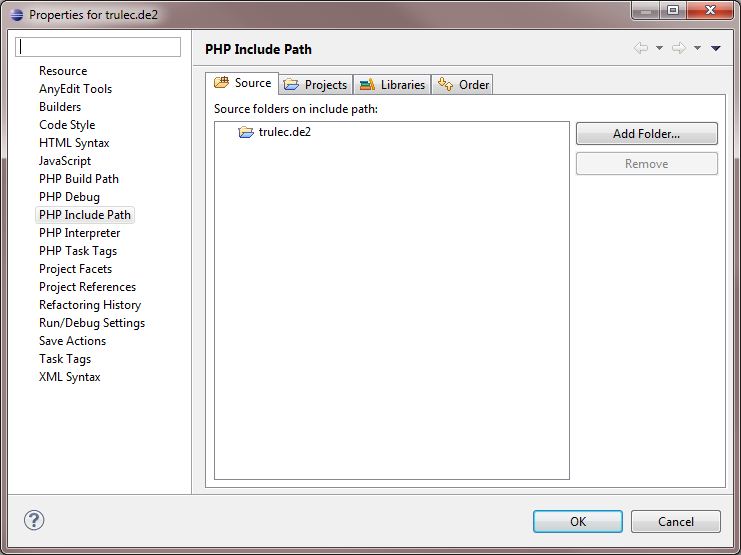Click the Order tab arrows icon
This screenshot has height=555, width=741.
point(445,84)
